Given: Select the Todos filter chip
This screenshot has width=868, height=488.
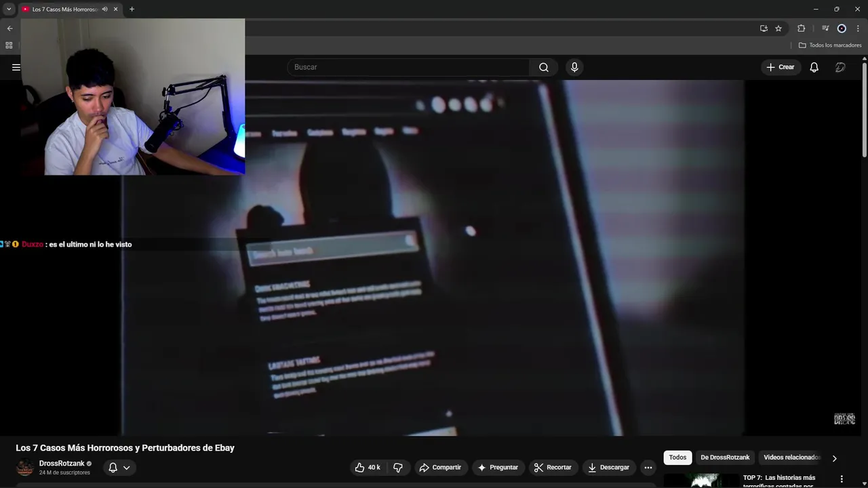Looking at the screenshot, I should point(677,457).
